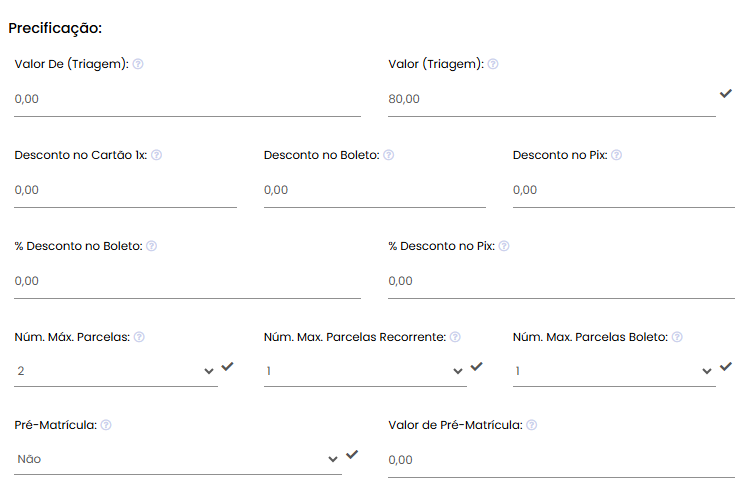
Task: Click checkmark beside Valor (Triagem) field
Action: (x=726, y=94)
